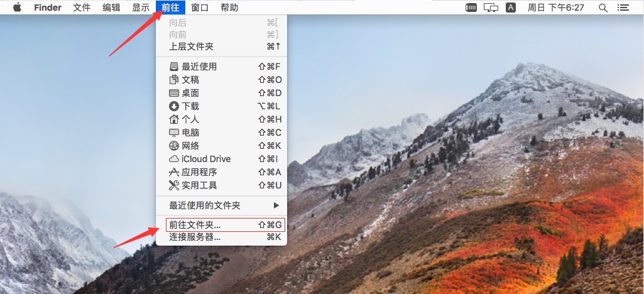
Task: Select 桌面 desktop entry in menu
Action: (x=190, y=93)
